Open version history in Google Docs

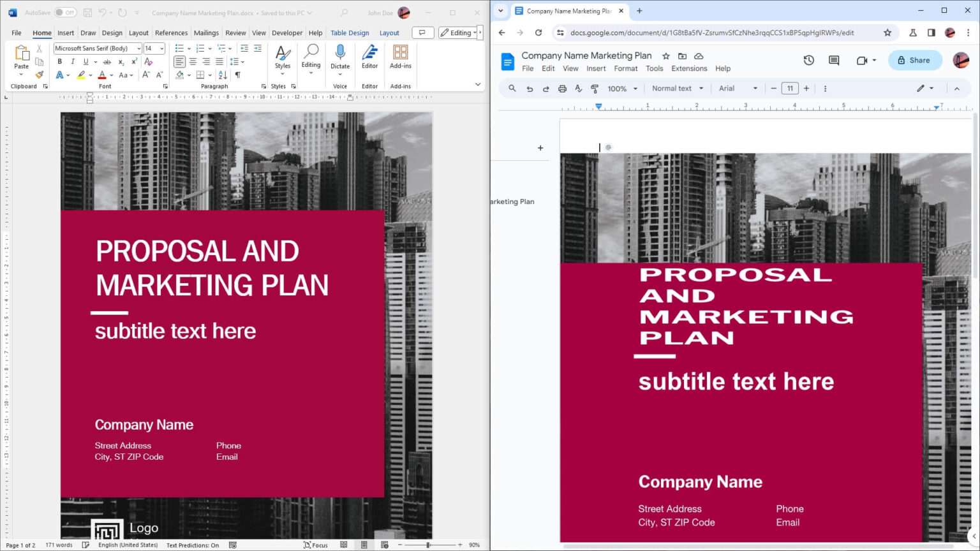tap(808, 60)
